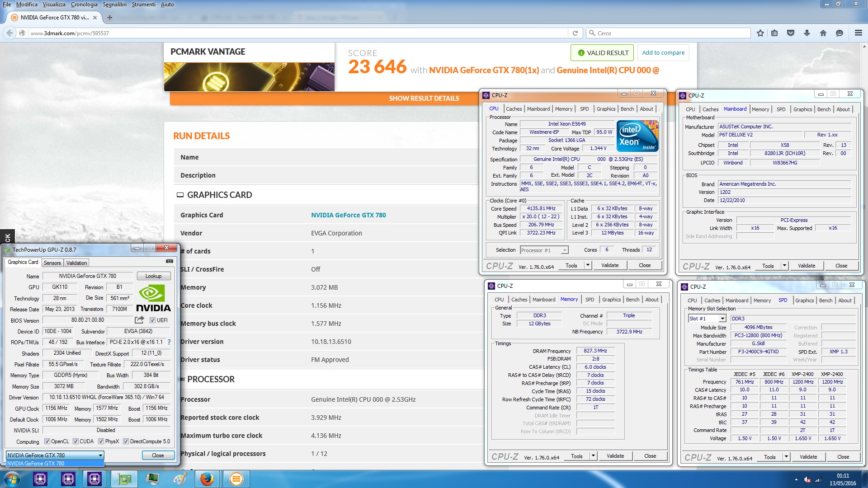Open the Hello chat smiley icon
Image resolution: width=868 pixels, height=488 pixels.
[x=840, y=33]
